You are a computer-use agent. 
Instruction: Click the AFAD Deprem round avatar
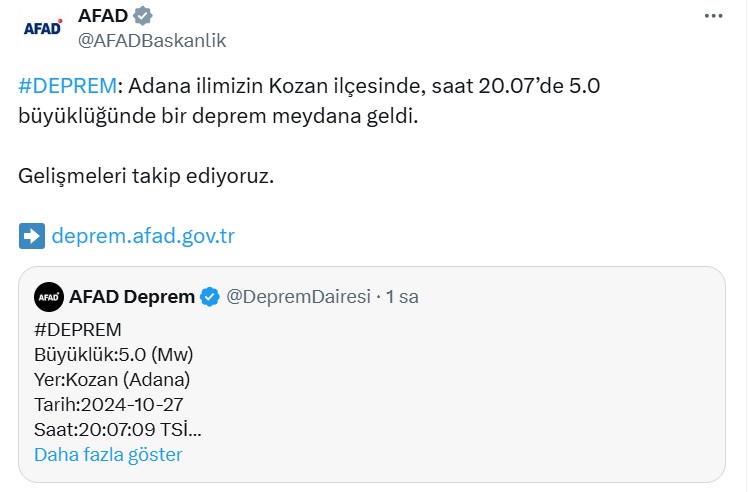click(48, 297)
